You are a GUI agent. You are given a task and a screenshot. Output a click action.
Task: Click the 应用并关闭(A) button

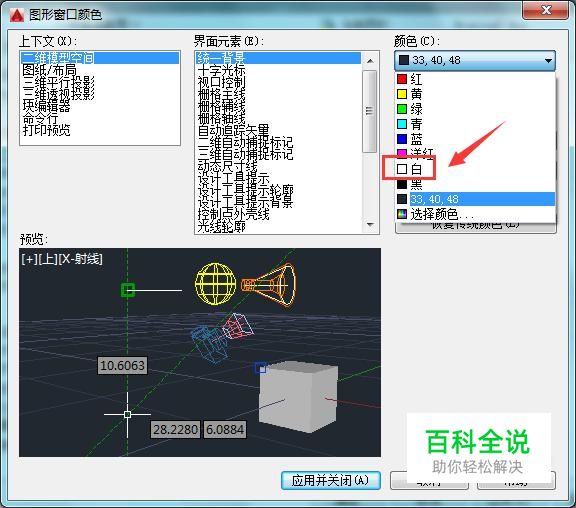pyautogui.click(x=331, y=480)
